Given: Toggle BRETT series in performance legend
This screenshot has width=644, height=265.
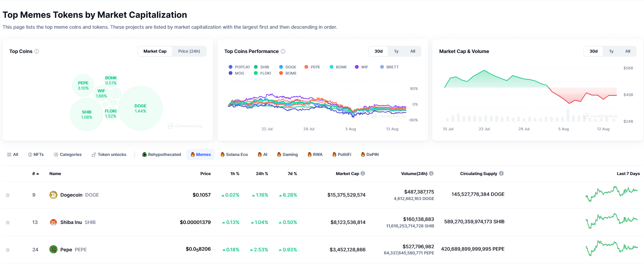Looking at the screenshot, I should 389,67.
